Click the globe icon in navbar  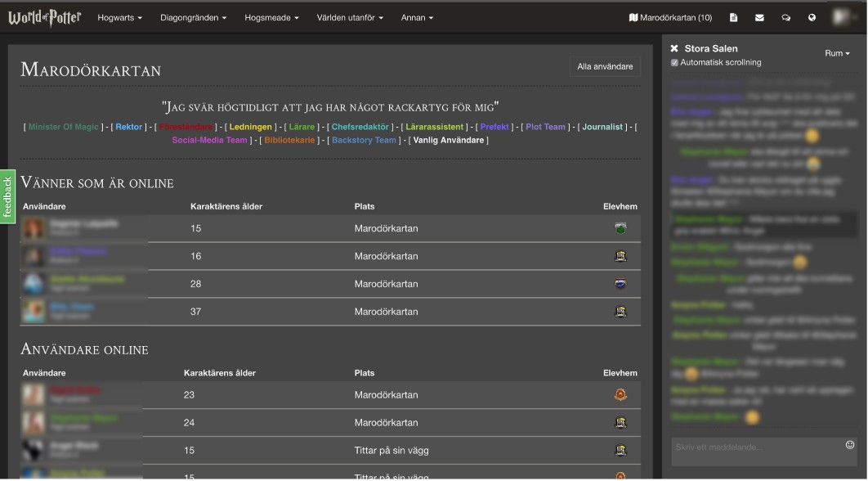812,17
